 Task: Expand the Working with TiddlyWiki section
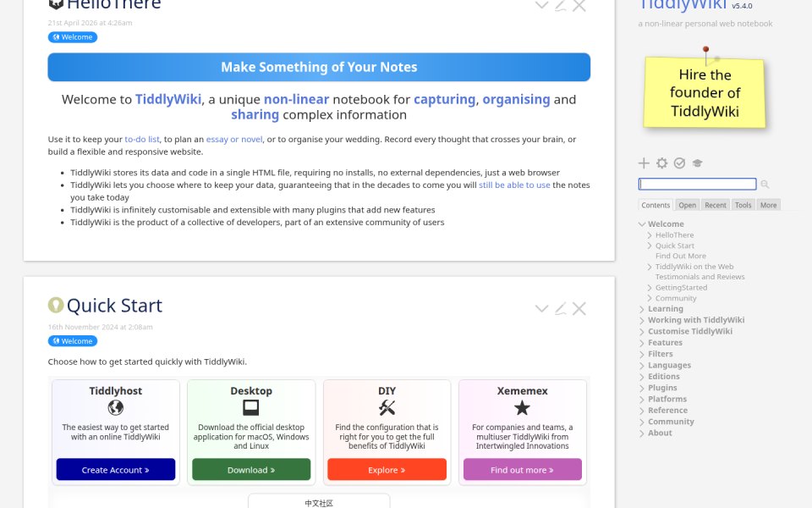[642, 320]
